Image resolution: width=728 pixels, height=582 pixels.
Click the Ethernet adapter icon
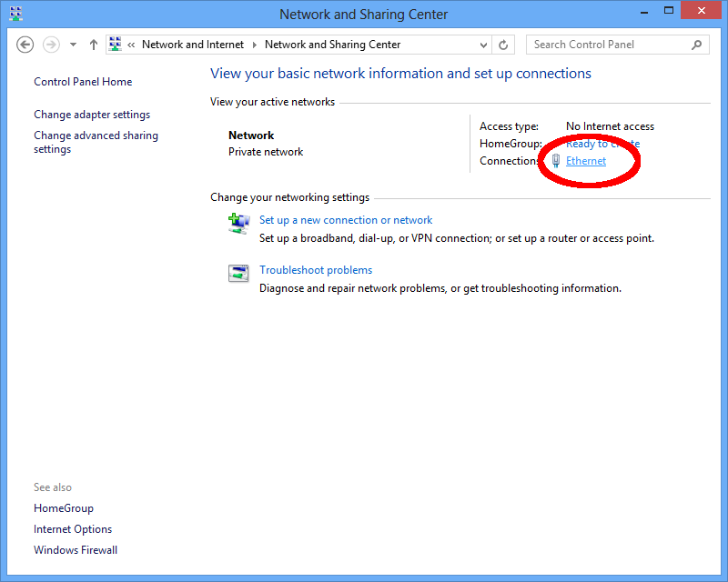coord(556,161)
